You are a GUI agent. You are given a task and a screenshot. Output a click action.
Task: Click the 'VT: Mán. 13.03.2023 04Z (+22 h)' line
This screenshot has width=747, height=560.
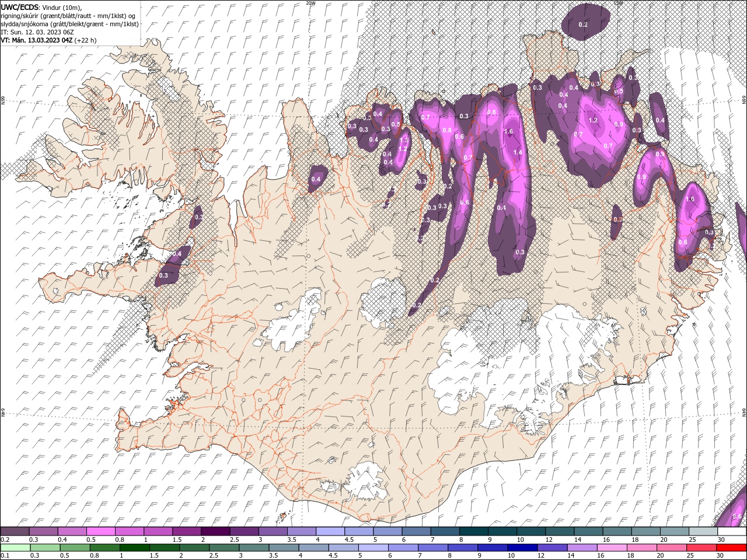coord(48,40)
